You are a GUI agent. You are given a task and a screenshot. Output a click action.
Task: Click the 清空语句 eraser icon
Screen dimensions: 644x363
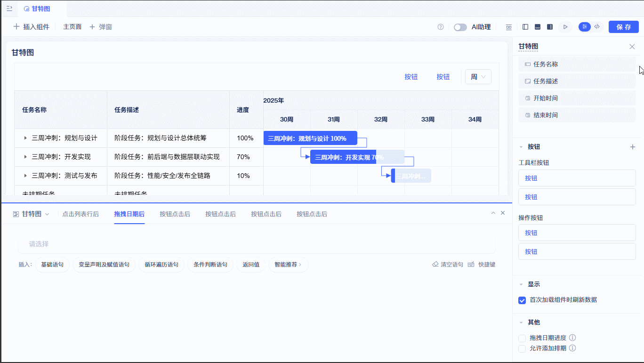click(435, 265)
